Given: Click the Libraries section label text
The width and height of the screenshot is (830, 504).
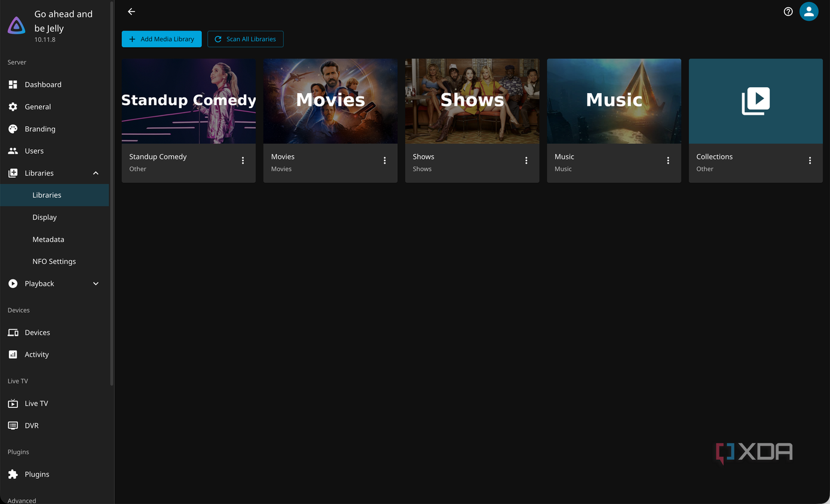Looking at the screenshot, I should click(39, 173).
